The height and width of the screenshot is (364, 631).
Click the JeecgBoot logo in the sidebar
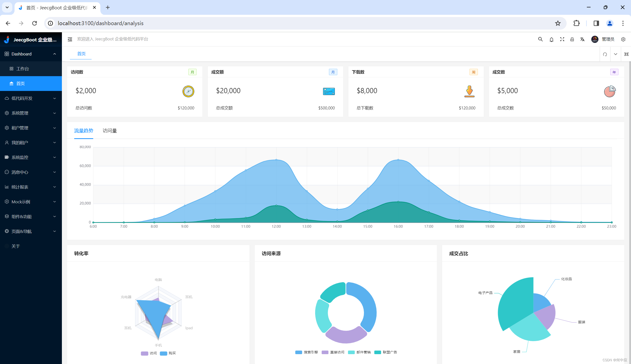(7, 39)
